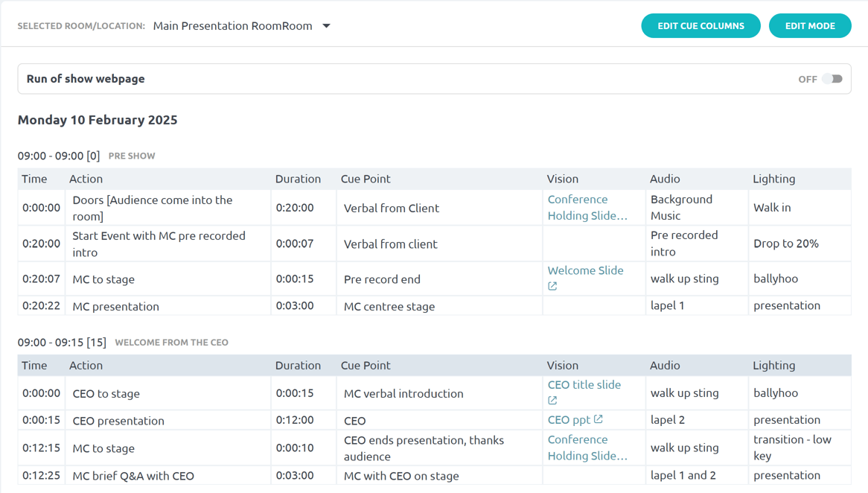Viewport: 868px width, 493px height.
Task: Select Drop to 20% lighting cell
Action: pyautogui.click(x=800, y=244)
